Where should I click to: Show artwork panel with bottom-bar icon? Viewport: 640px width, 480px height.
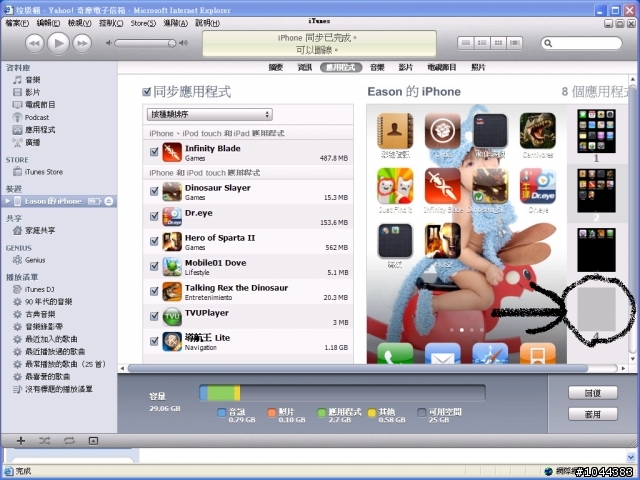[x=93, y=441]
